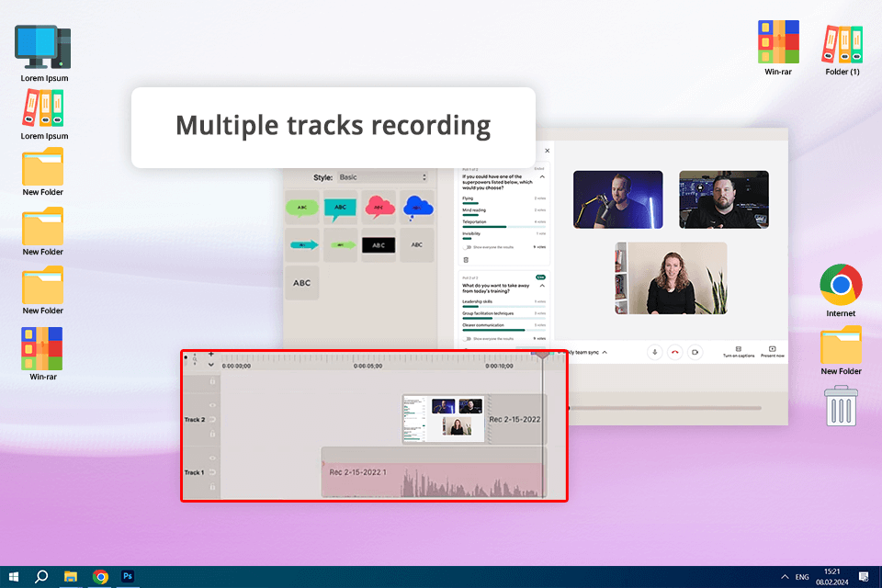Toggle Track 1 visibility eye

point(212,458)
